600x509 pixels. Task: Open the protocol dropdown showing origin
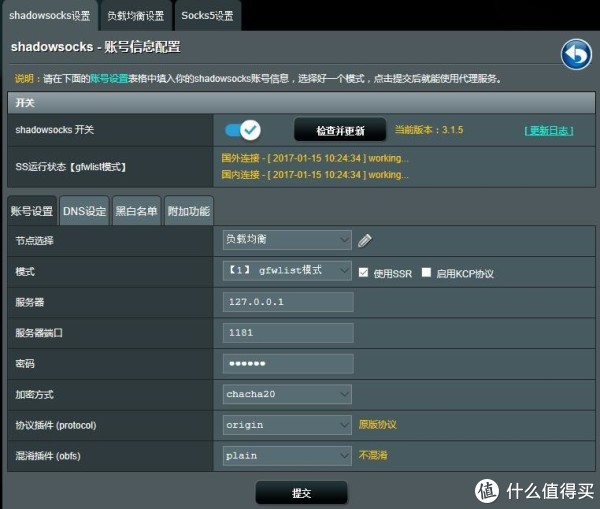(x=287, y=425)
